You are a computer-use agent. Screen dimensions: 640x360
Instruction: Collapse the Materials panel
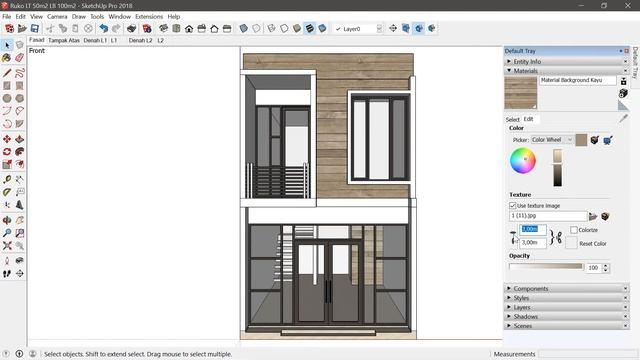pyautogui.click(x=509, y=71)
